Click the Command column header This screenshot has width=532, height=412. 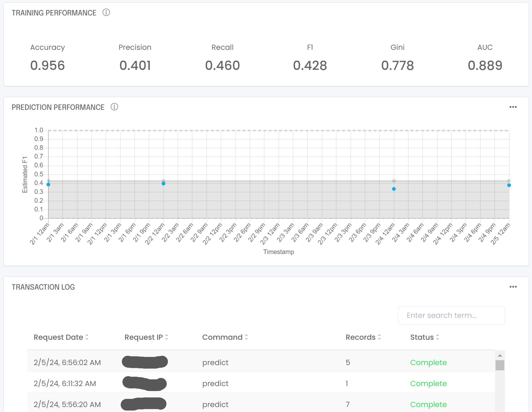pyautogui.click(x=223, y=337)
